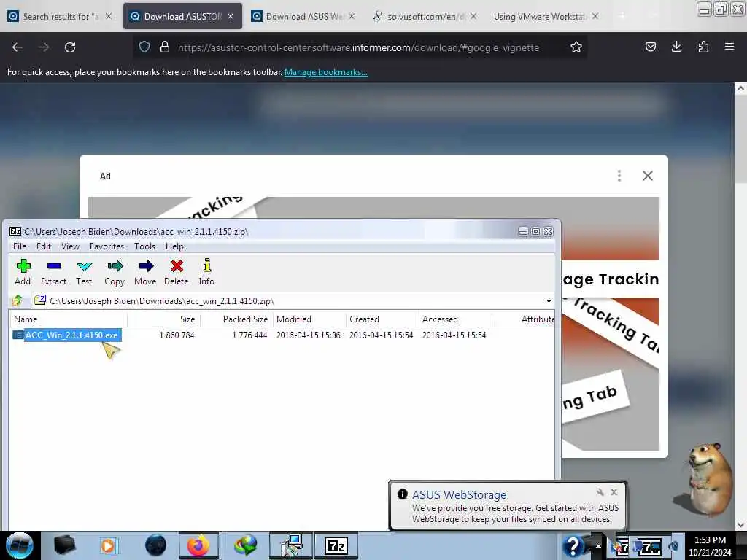Click the Copy toolbar icon in 7-Zip

pos(115,265)
